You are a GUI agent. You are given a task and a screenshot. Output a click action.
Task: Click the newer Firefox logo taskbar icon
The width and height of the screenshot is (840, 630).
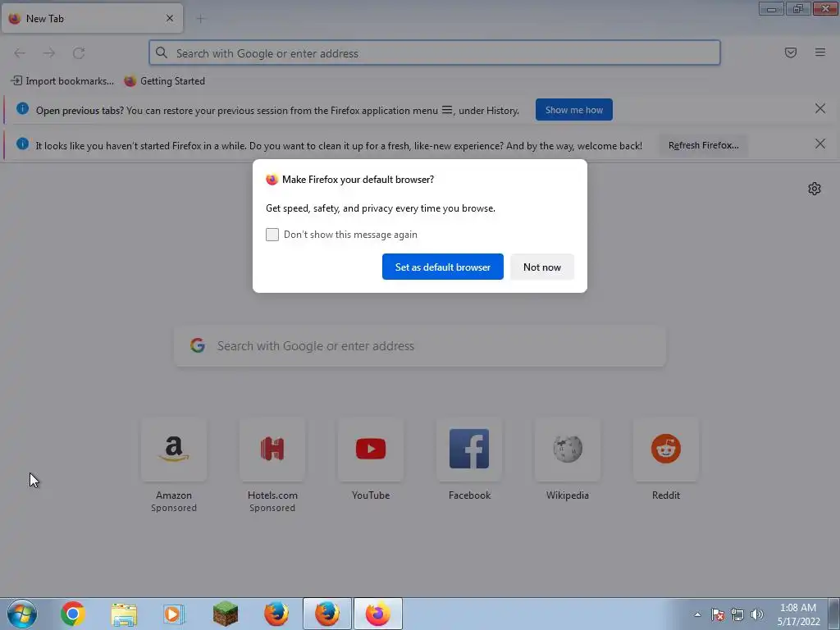pyautogui.click(x=378, y=614)
